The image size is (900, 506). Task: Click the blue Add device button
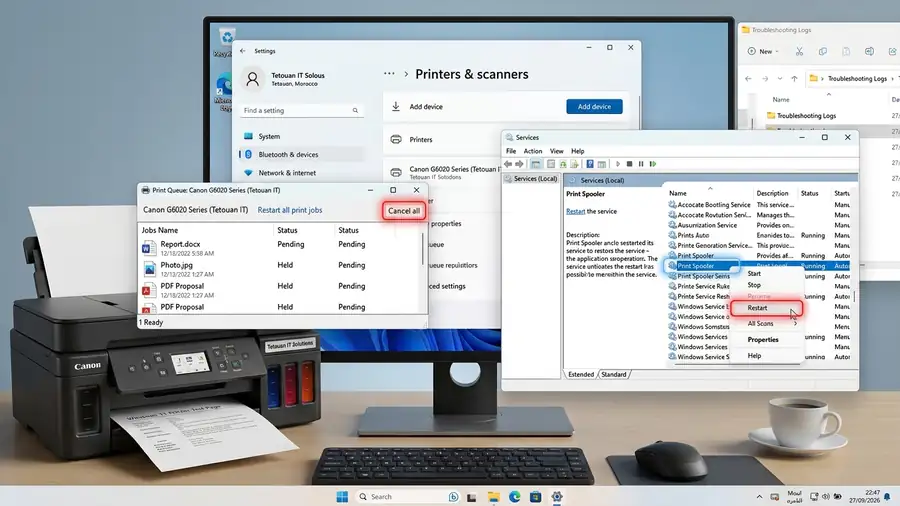pyautogui.click(x=594, y=107)
